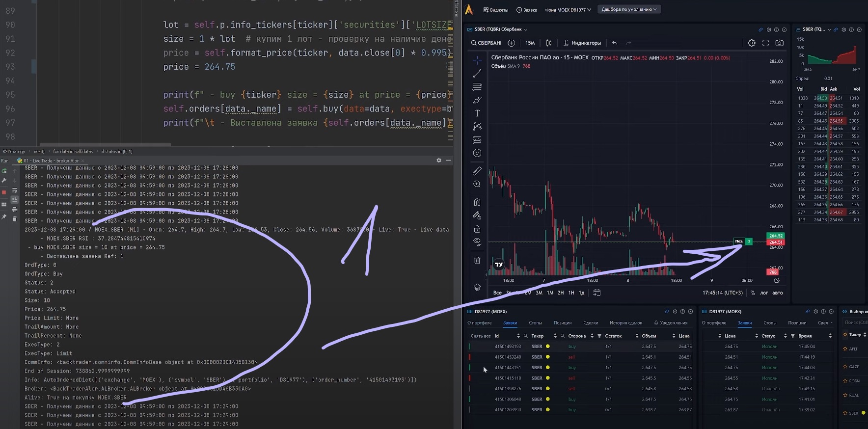Filter orders by Сторона column
Viewport: 868px width, 429px height.
tap(599, 336)
